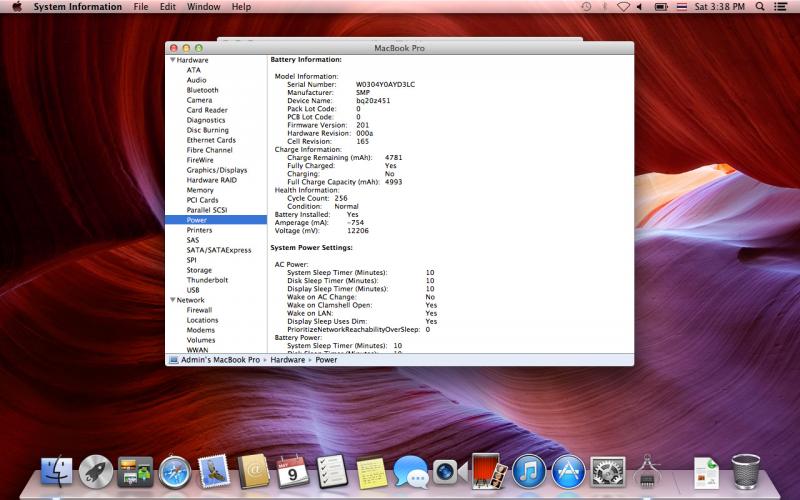Screen dimensions: 800x500
Task: Open System Preferences gear icon
Action: [x=607, y=472]
